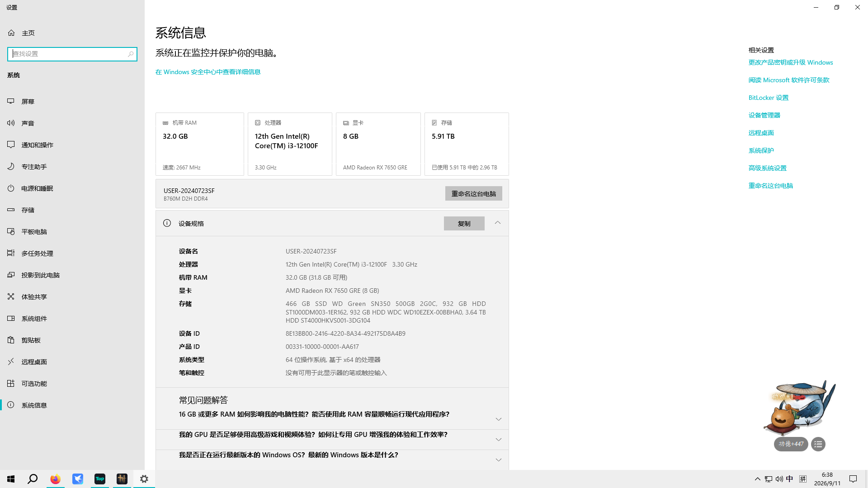Click the 功德+447 counter badge

pyautogui.click(x=791, y=444)
